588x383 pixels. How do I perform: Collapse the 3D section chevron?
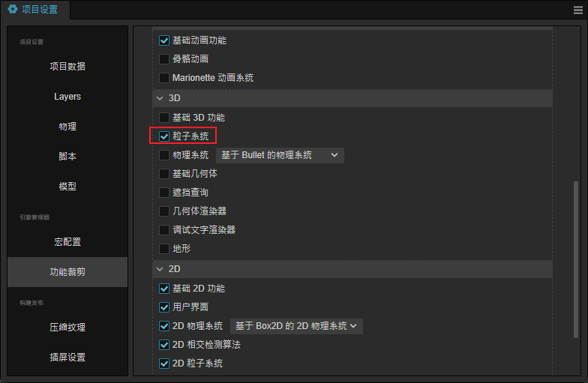pyautogui.click(x=160, y=98)
